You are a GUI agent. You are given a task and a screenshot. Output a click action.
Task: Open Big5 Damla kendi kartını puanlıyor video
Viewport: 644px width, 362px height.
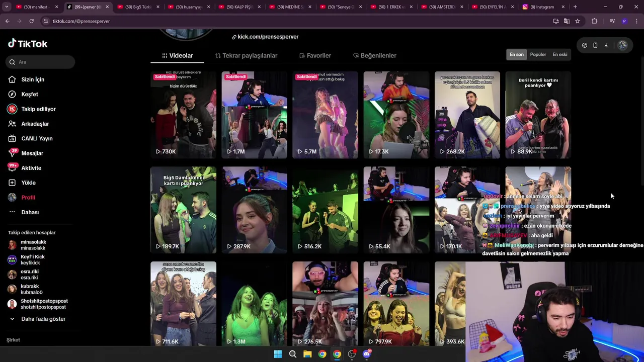click(183, 210)
